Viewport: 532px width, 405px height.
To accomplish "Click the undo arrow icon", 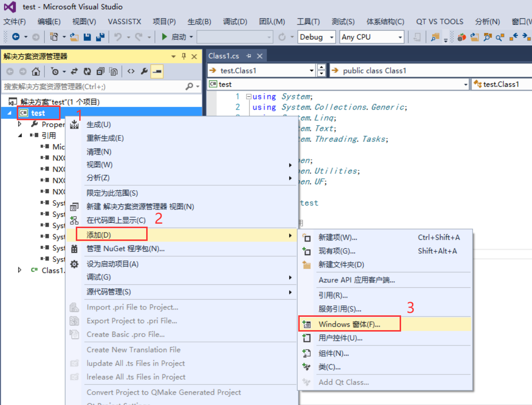I will pos(118,36).
